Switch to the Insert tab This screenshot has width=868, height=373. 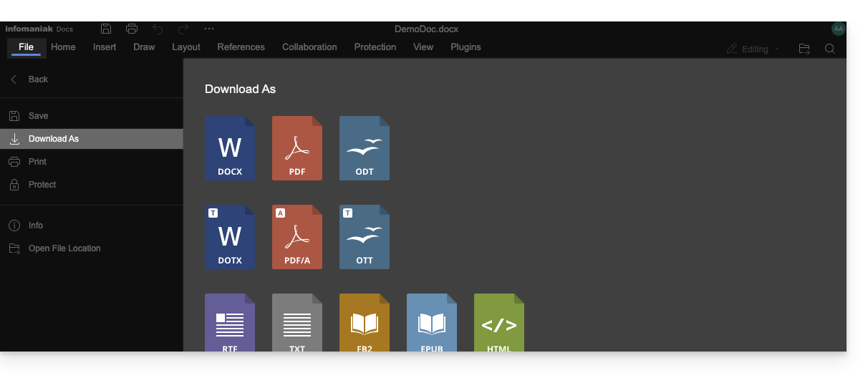pyautogui.click(x=105, y=47)
